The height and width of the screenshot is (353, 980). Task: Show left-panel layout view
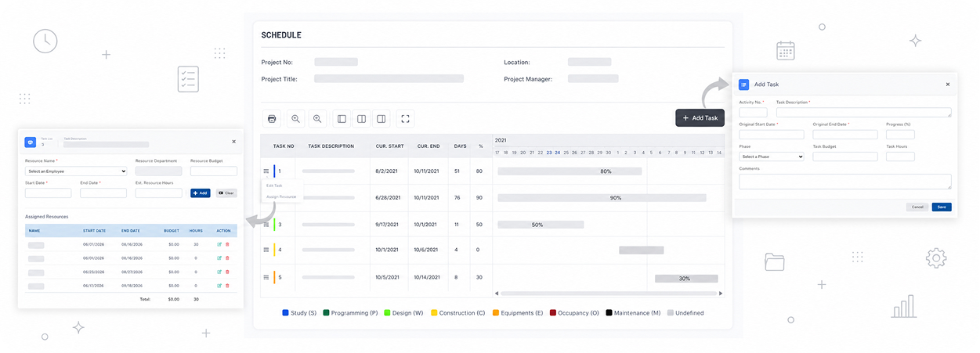point(342,119)
